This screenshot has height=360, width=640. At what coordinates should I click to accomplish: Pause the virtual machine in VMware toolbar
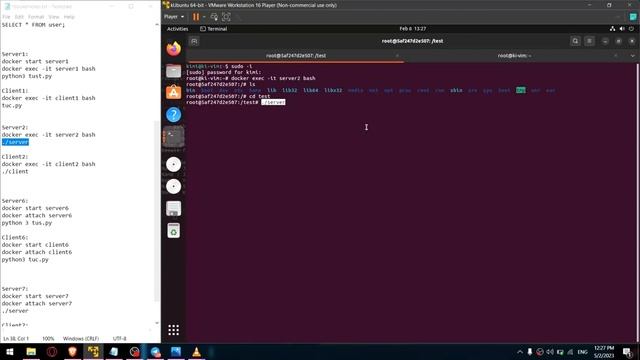click(x=196, y=17)
